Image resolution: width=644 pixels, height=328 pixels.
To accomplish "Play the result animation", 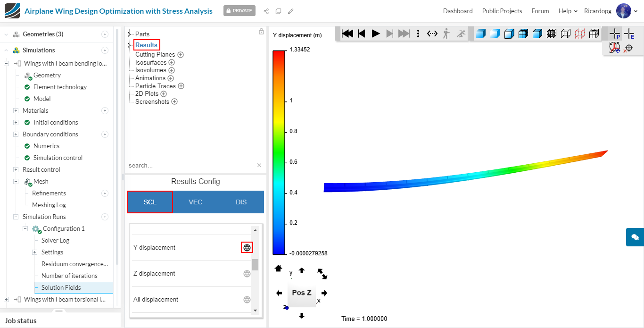I will pos(376,34).
